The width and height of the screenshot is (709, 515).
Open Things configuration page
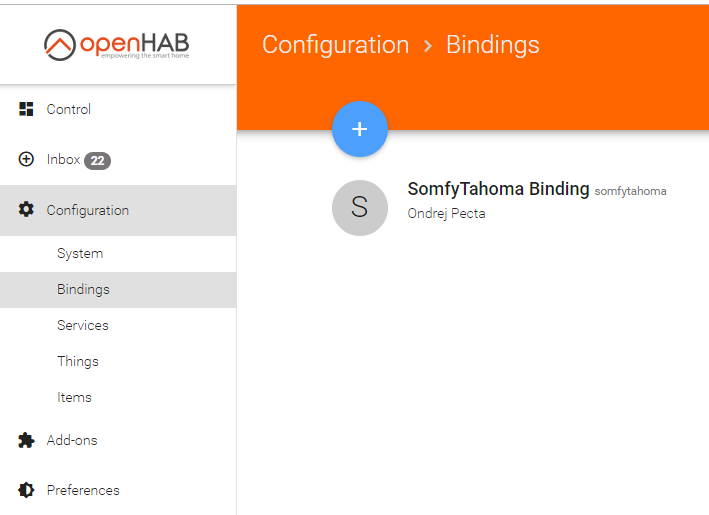tap(78, 361)
